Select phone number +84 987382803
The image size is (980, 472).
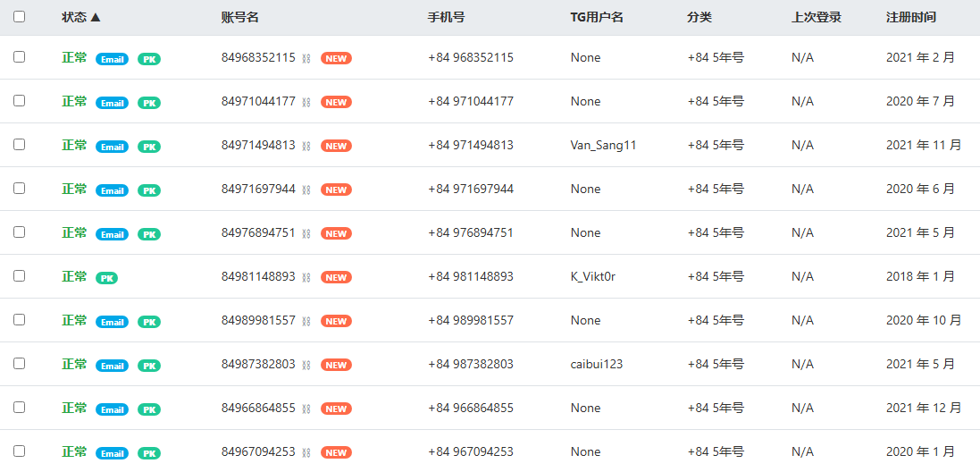[x=471, y=364]
